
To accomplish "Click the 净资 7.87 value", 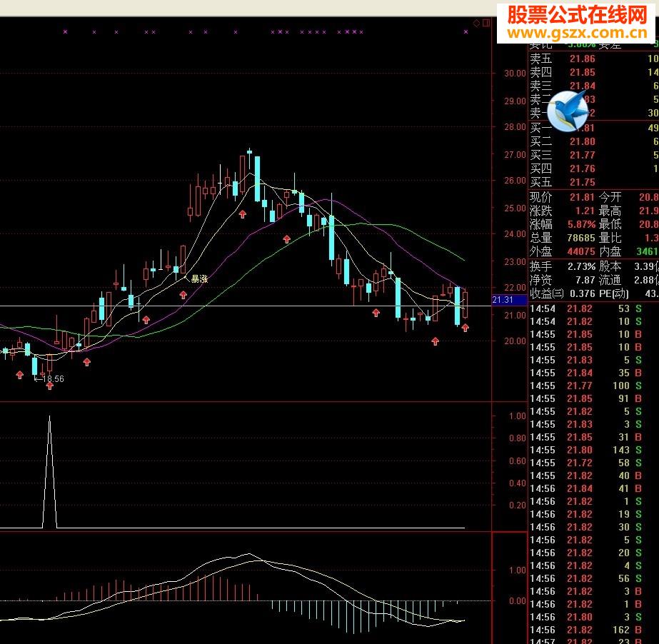I will (585, 280).
